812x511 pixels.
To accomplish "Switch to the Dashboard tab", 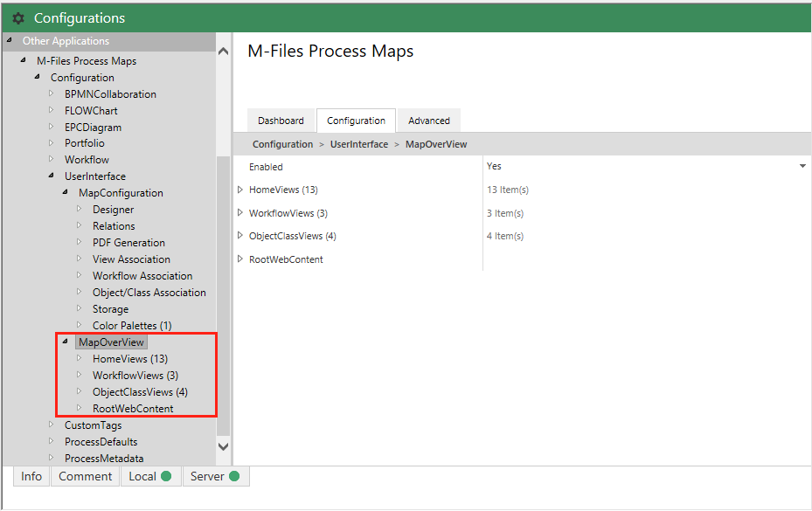I will (x=281, y=121).
